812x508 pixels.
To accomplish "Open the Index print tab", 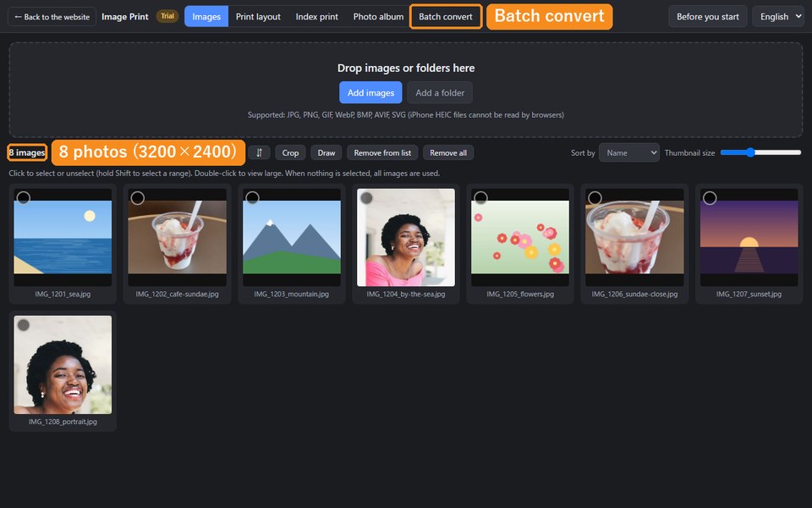I will [x=317, y=17].
